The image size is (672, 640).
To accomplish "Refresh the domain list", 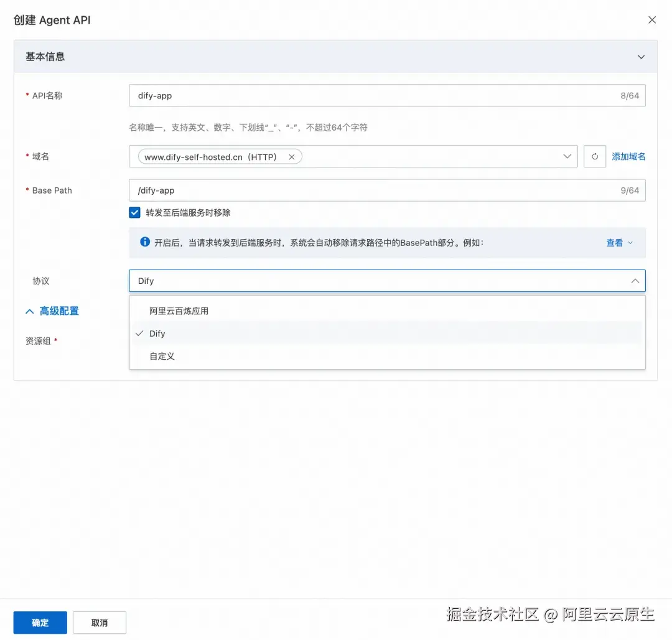I will point(594,156).
